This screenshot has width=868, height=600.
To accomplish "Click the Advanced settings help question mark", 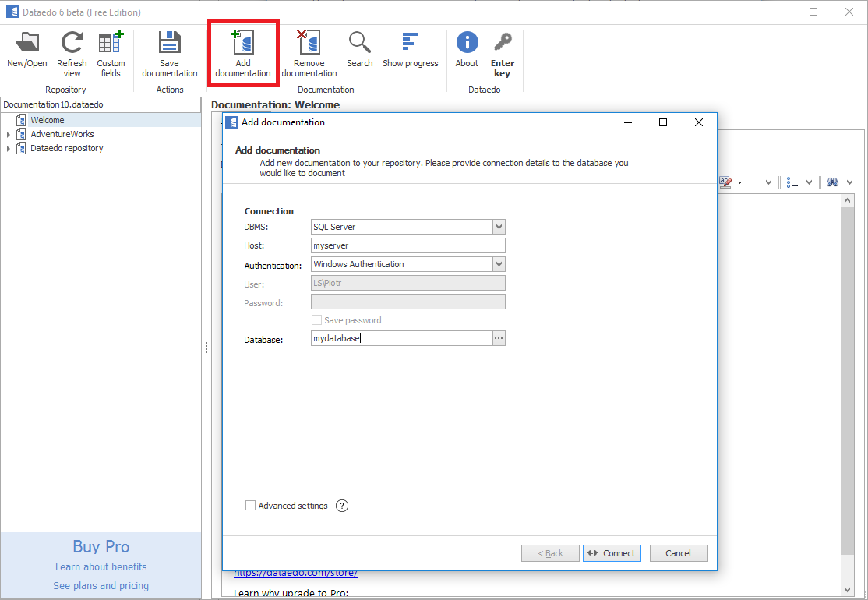I will (x=342, y=506).
